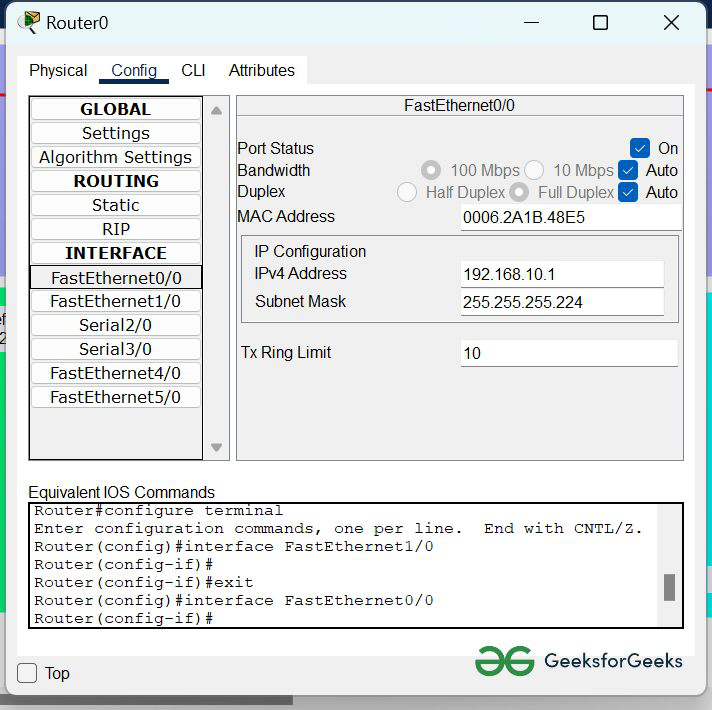
Task: Click the Router0 window title icon
Action: [29, 22]
